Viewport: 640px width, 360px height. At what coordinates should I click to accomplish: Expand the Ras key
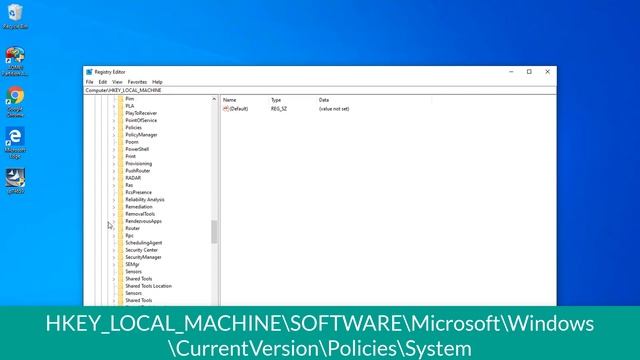(114, 185)
